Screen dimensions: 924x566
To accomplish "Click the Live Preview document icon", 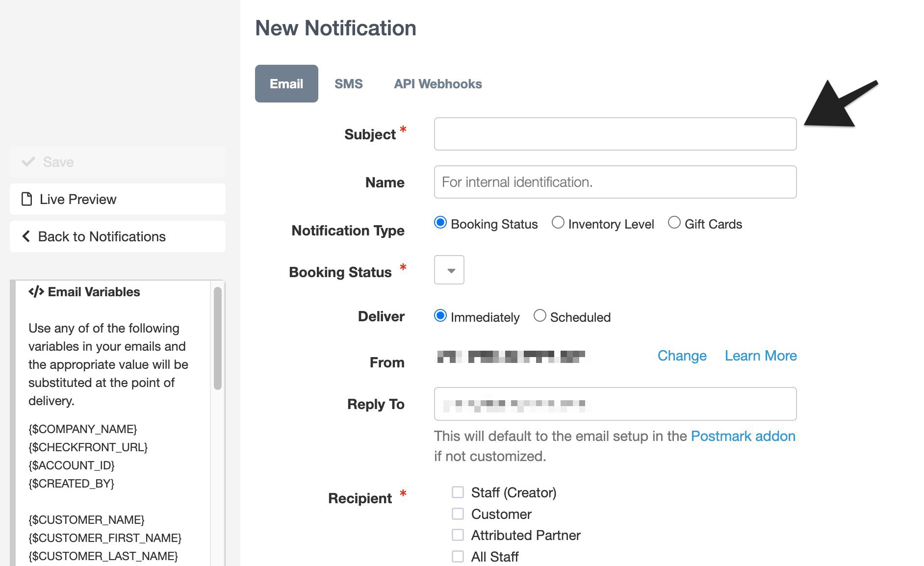I will pos(26,199).
